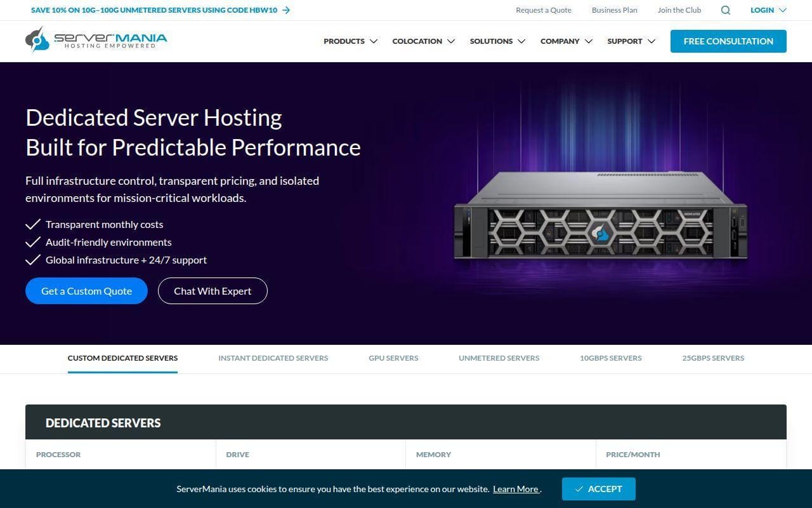Click the Drive column header
The width and height of the screenshot is (812, 508).
pos(237,455)
